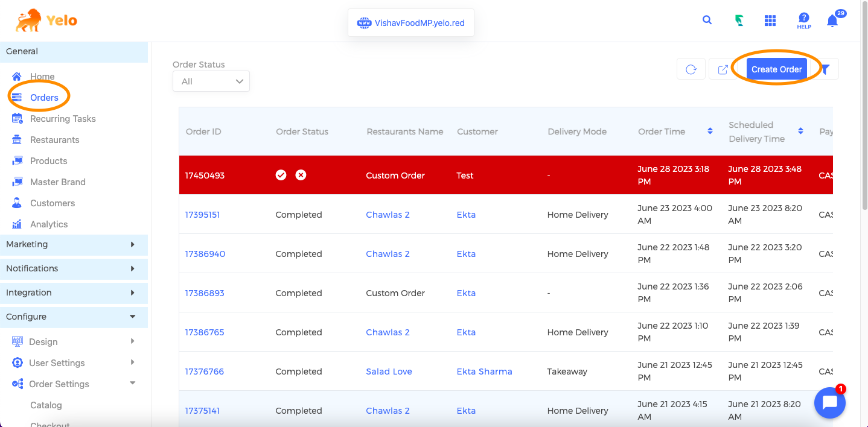Click the green checkmark on order 17450493
Image resolution: width=868 pixels, height=427 pixels.
[x=281, y=175]
